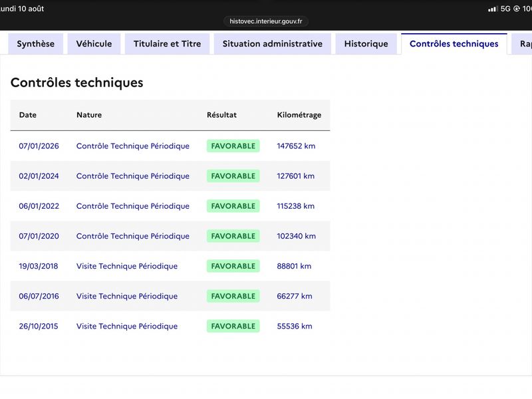This screenshot has width=532, height=399.
Task: Click the FAVORABLE badge for 26/10/2015
Action: (x=233, y=326)
